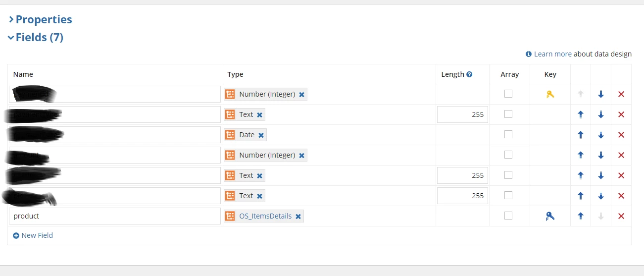
Task: Remove the Date type tag
Action: 261,135
